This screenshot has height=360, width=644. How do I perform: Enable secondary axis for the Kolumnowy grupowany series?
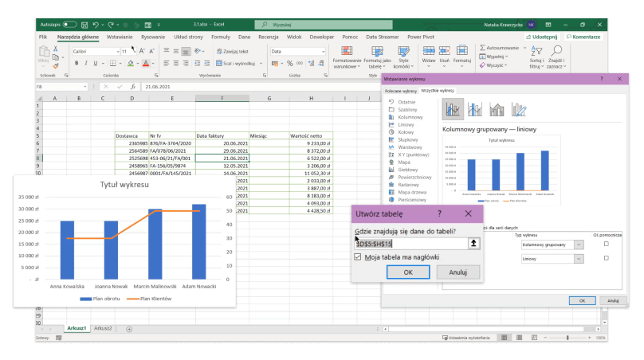click(x=606, y=245)
